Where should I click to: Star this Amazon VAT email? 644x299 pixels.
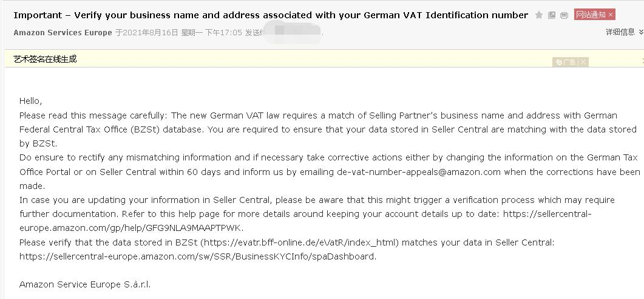tap(539, 15)
